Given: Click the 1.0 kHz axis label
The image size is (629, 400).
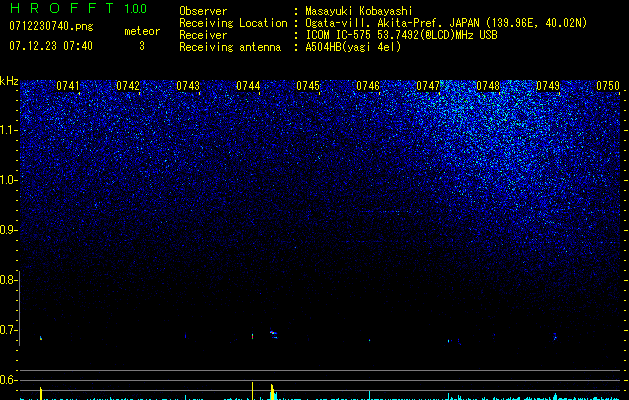Looking at the screenshot, I should coord(9,180).
